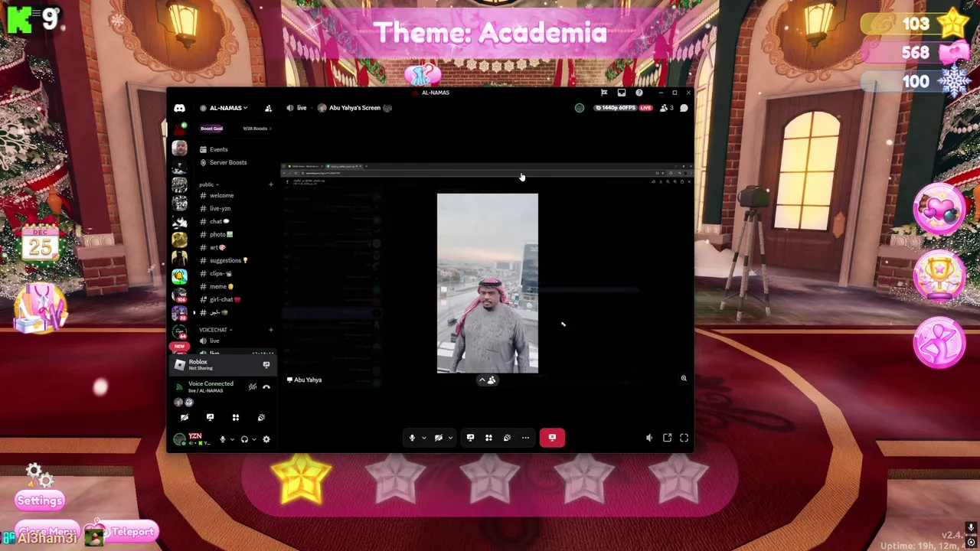Click Voice Connected status text

pyautogui.click(x=211, y=383)
